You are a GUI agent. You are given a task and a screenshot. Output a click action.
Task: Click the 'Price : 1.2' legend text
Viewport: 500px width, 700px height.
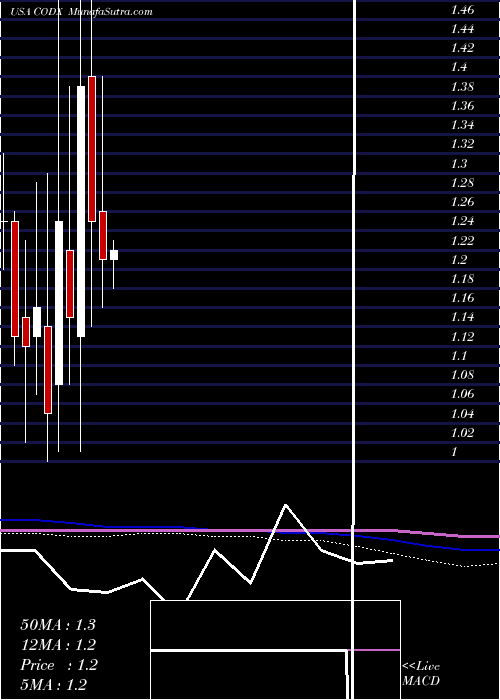pyautogui.click(x=58, y=665)
